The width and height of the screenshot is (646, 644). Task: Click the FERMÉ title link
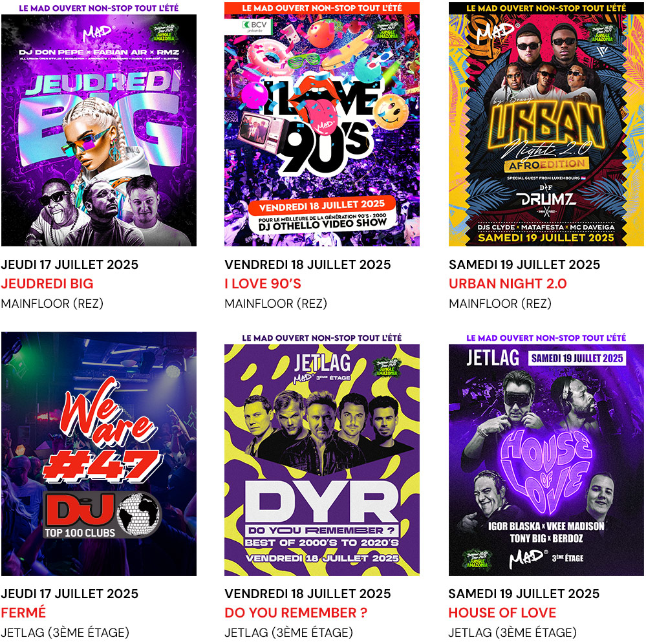pyautogui.click(x=23, y=612)
